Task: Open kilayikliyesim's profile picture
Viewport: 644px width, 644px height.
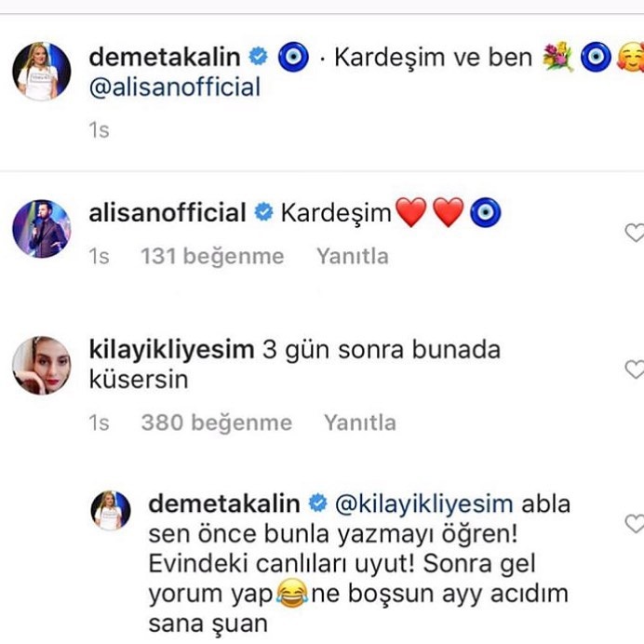Action: [x=42, y=366]
